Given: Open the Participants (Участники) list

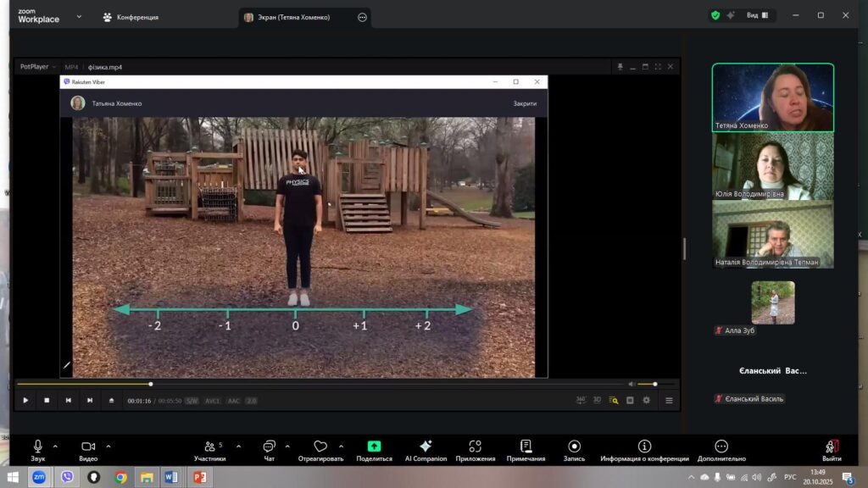Looking at the screenshot, I should pos(209,446).
